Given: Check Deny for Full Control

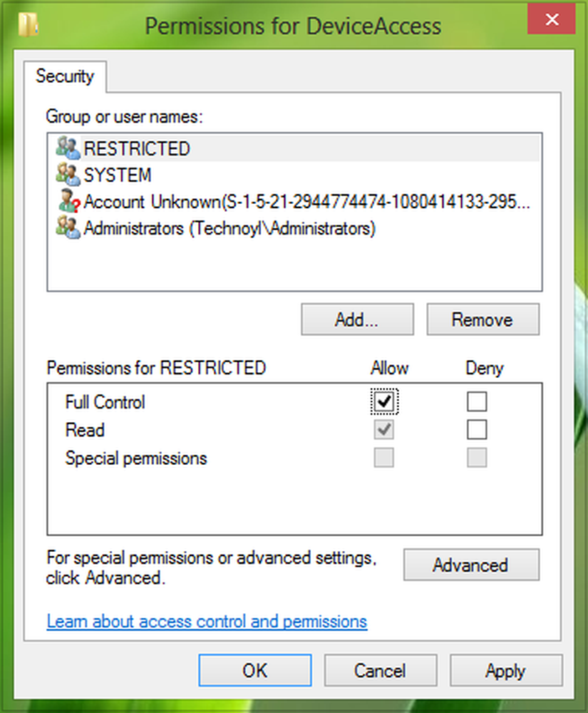Looking at the screenshot, I should (x=477, y=402).
